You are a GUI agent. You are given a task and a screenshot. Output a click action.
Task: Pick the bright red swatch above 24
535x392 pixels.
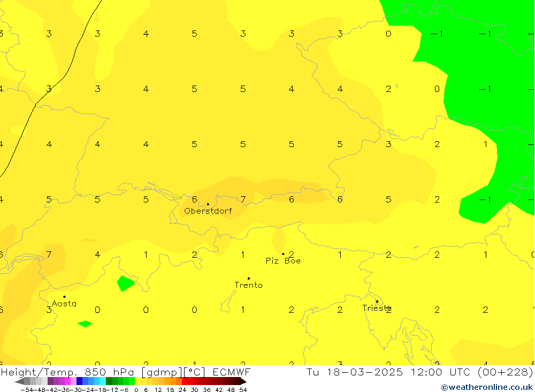click(185, 381)
